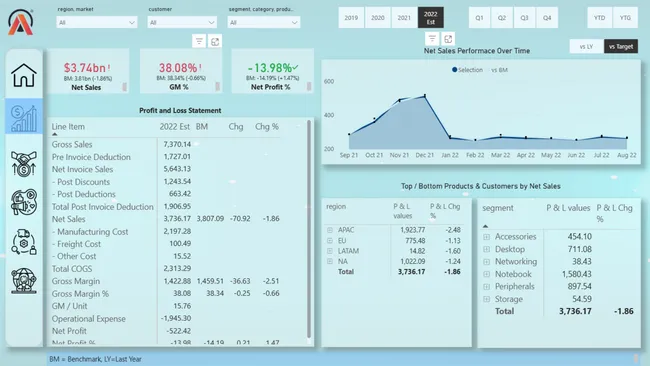Image resolution: width=650 pixels, height=366 pixels.
Task: Open the region, market dropdown
Action: point(97,22)
